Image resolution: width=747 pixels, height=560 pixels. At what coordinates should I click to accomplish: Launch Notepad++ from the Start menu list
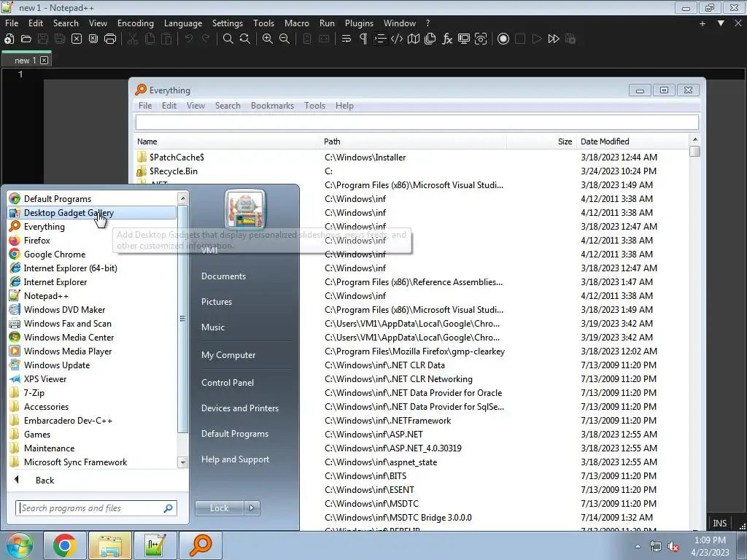coord(92,296)
